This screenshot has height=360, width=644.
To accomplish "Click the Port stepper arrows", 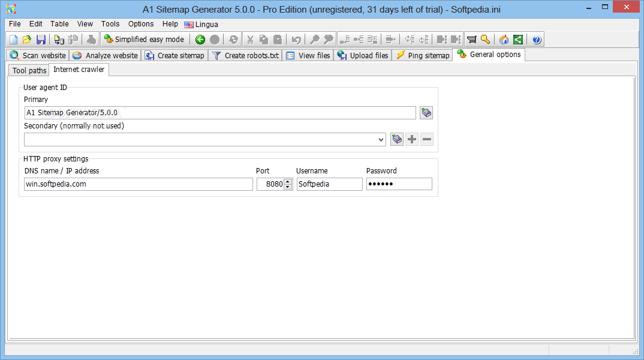I will point(288,184).
